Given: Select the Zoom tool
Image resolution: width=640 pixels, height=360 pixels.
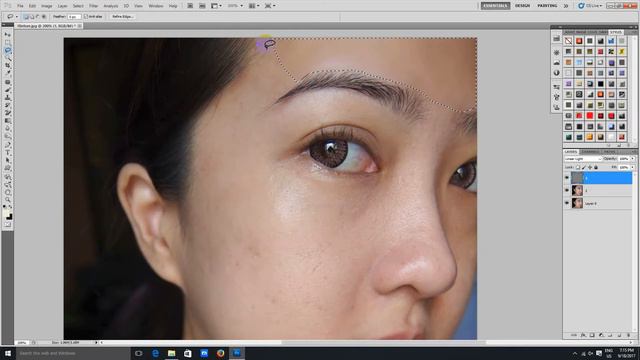Looking at the screenshot, I should 8,200.
